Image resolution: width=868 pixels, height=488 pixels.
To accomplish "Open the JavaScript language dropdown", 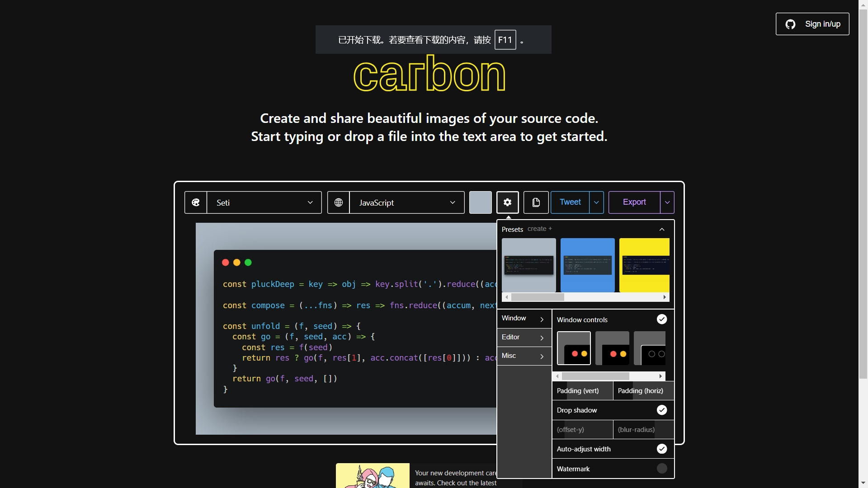I will point(407,202).
